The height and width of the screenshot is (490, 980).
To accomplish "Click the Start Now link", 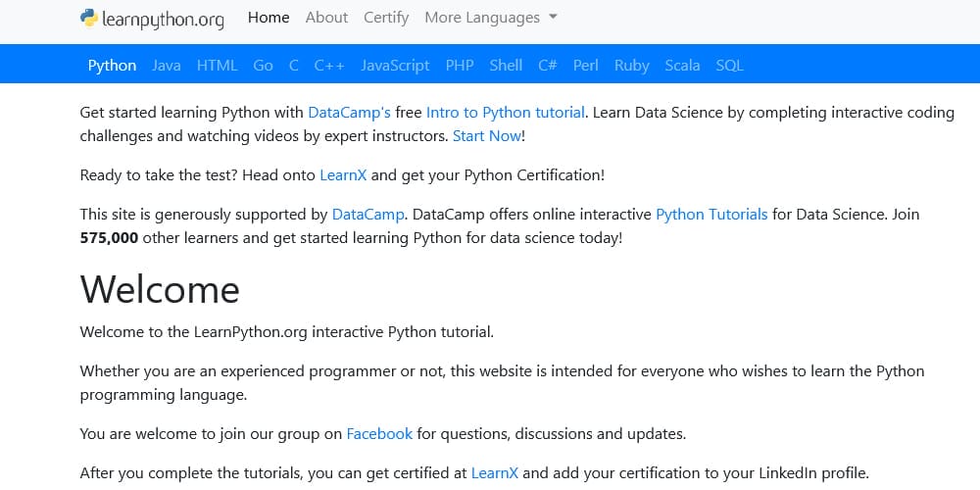I will 487,136.
